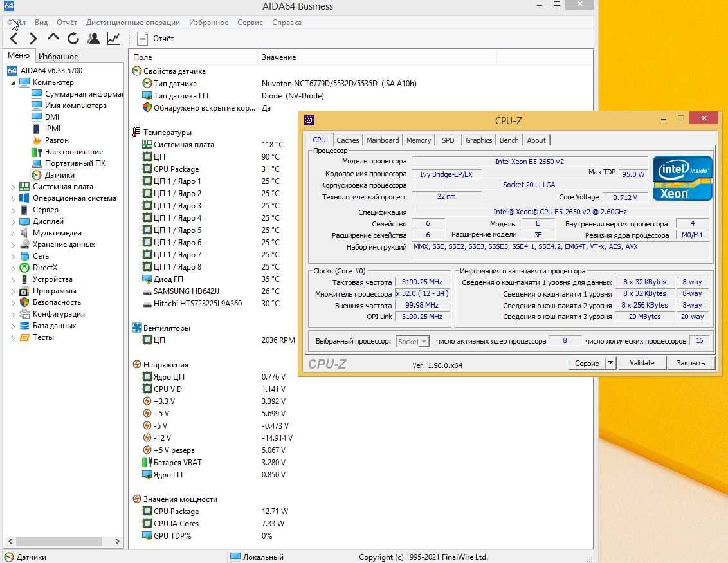The width and height of the screenshot is (728, 563).
Task: Go forward with the AIDA64 forward arrow
Action: (33, 39)
